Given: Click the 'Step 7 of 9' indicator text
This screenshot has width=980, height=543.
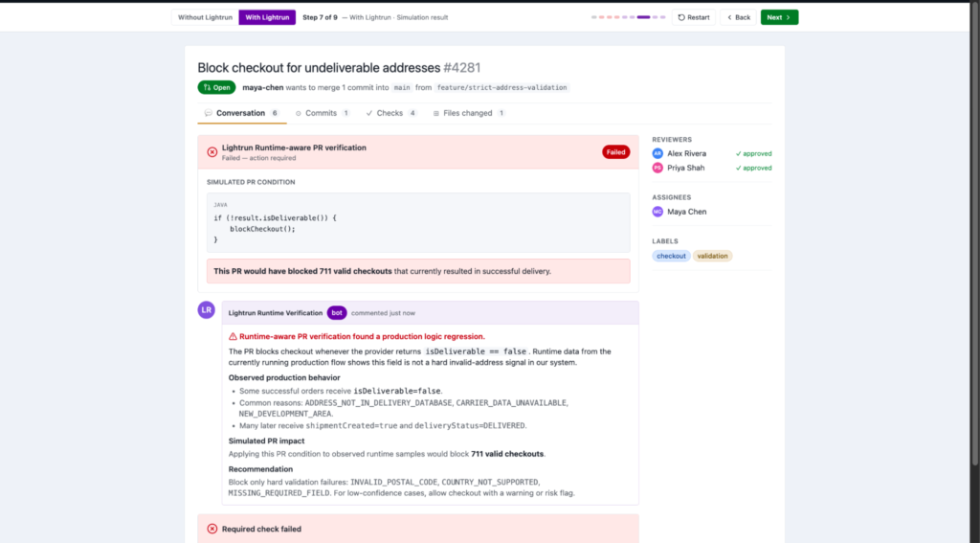Looking at the screenshot, I should (320, 17).
